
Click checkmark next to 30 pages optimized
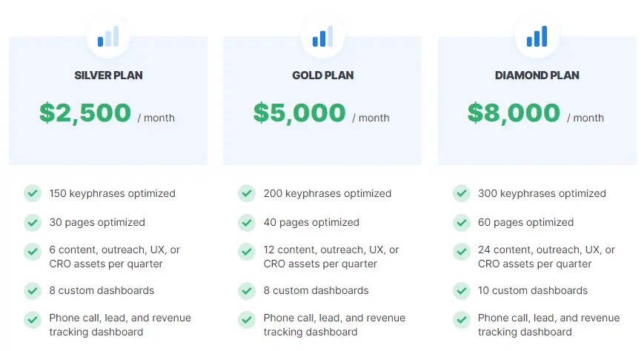tap(33, 222)
